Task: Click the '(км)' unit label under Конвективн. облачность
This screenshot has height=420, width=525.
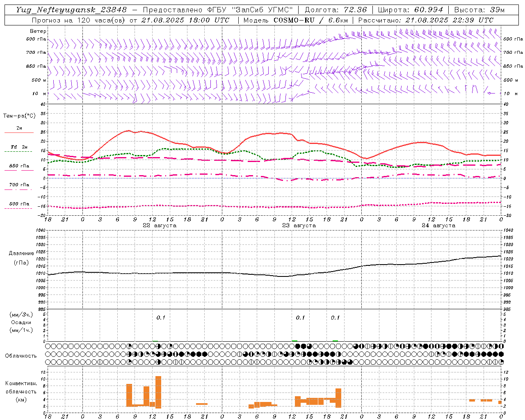Action: click(x=21, y=399)
